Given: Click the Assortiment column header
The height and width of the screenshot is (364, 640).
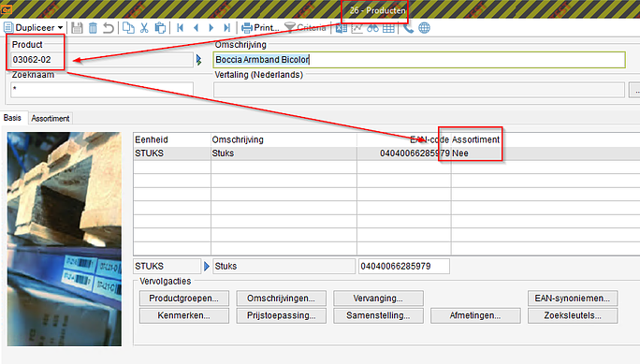Looking at the screenshot, I should (x=475, y=139).
